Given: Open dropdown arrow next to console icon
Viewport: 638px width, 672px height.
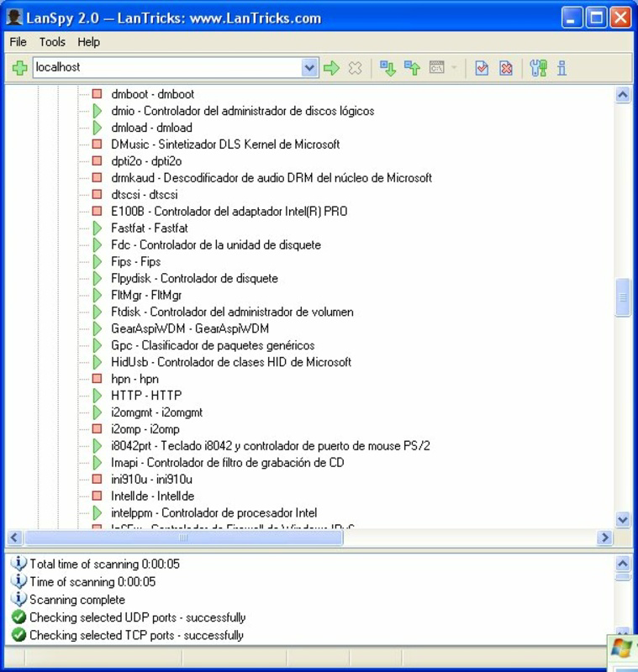Looking at the screenshot, I should click(454, 67).
